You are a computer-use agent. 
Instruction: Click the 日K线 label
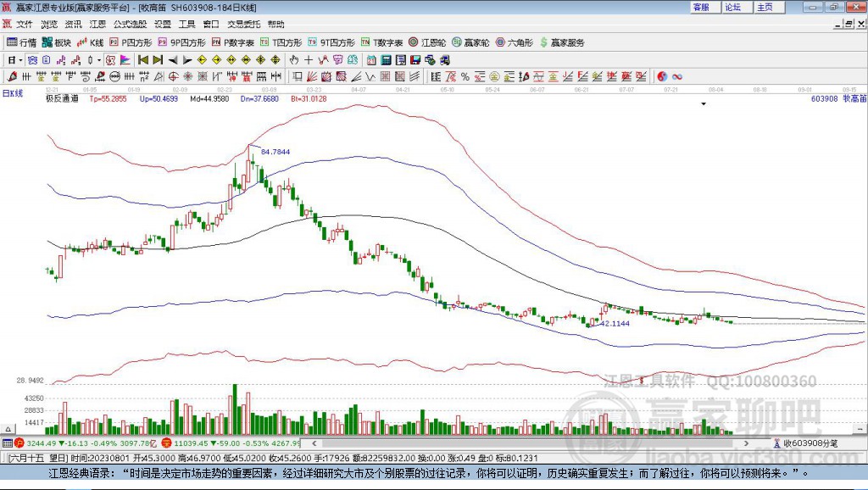pyautogui.click(x=12, y=93)
